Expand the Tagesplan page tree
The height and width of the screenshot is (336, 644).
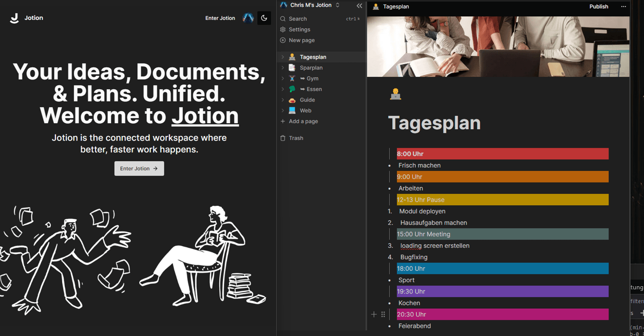click(282, 57)
